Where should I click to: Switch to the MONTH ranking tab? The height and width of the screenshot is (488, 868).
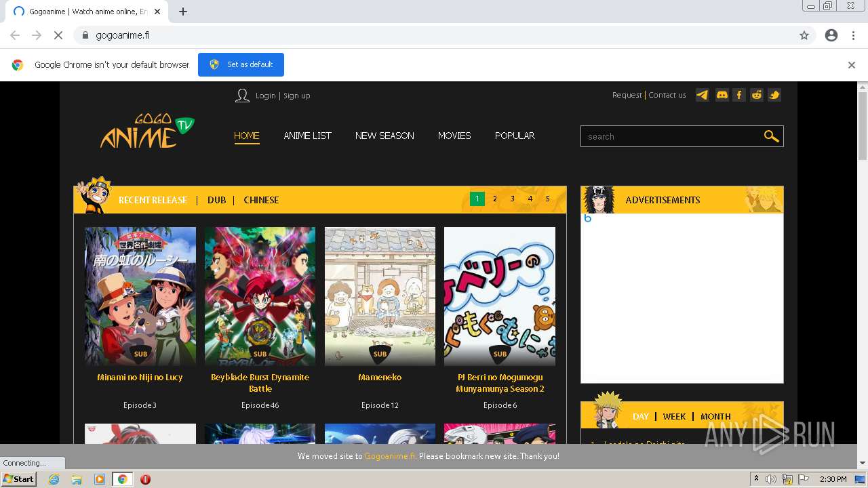pyautogui.click(x=715, y=417)
